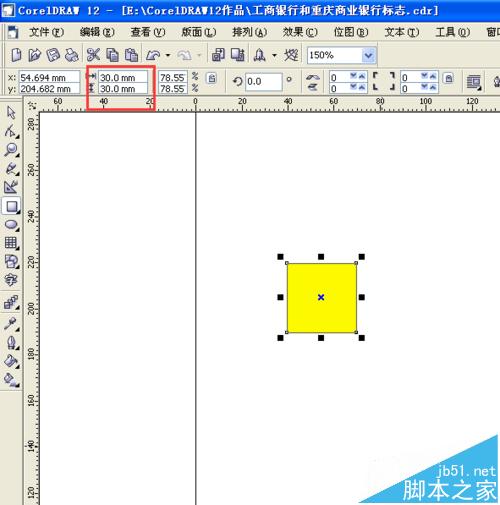Click the top-left selection handle of square
Image resolution: width=500 pixels, height=505 pixels.
tap(280, 257)
